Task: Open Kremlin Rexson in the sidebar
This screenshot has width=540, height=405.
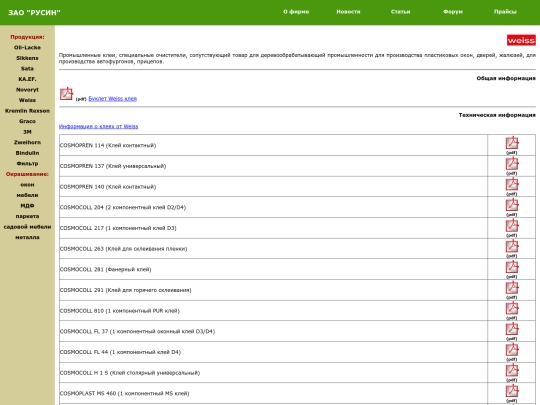Action: tap(27, 111)
